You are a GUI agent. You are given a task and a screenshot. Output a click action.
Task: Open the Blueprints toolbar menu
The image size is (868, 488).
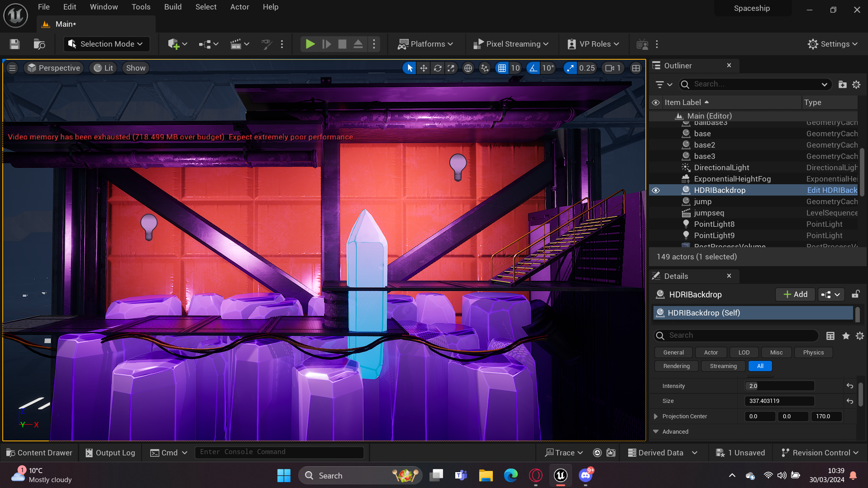coord(208,44)
